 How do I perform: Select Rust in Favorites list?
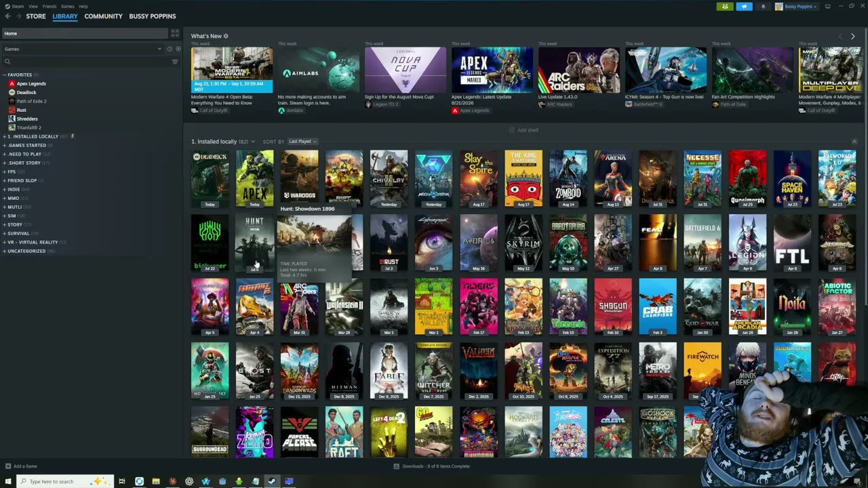pos(21,110)
